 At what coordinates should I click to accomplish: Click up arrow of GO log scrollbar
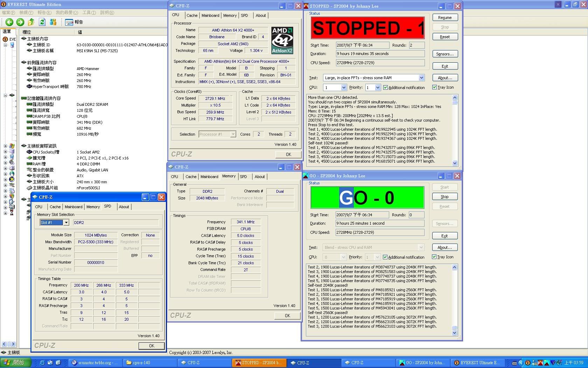(454, 267)
